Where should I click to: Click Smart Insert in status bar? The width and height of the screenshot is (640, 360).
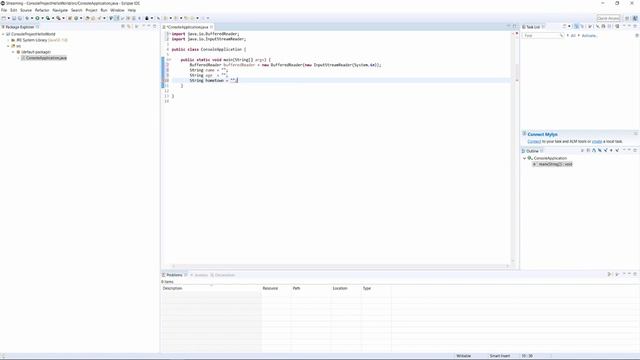pos(500,356)
